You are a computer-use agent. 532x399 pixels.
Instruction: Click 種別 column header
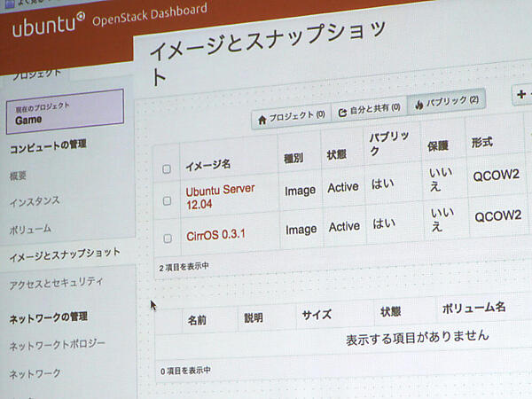tap(293, 158)
